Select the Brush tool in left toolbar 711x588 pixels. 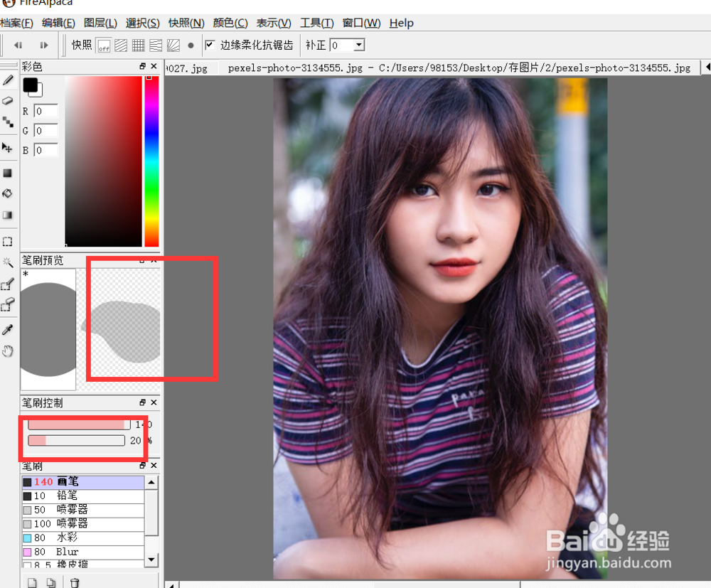(8, 80)
